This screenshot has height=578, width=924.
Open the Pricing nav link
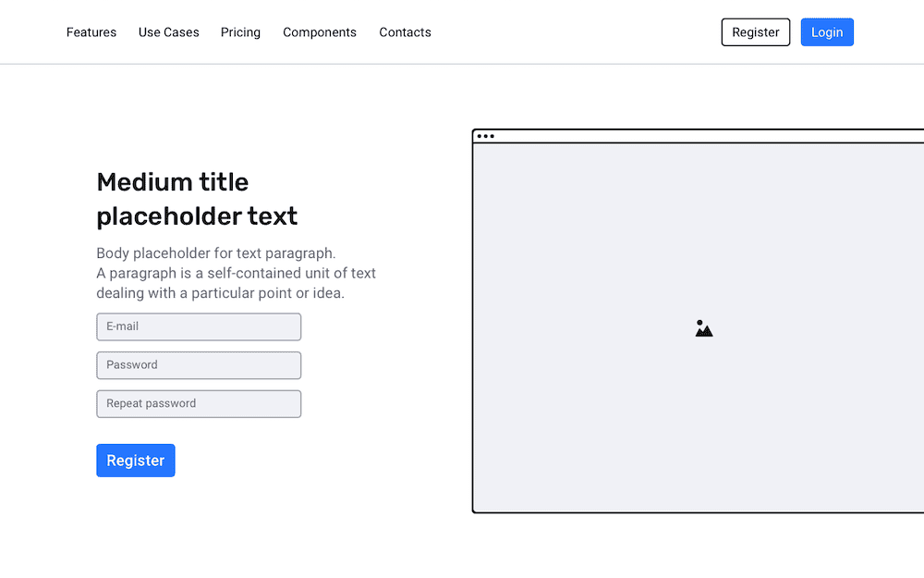240,32
